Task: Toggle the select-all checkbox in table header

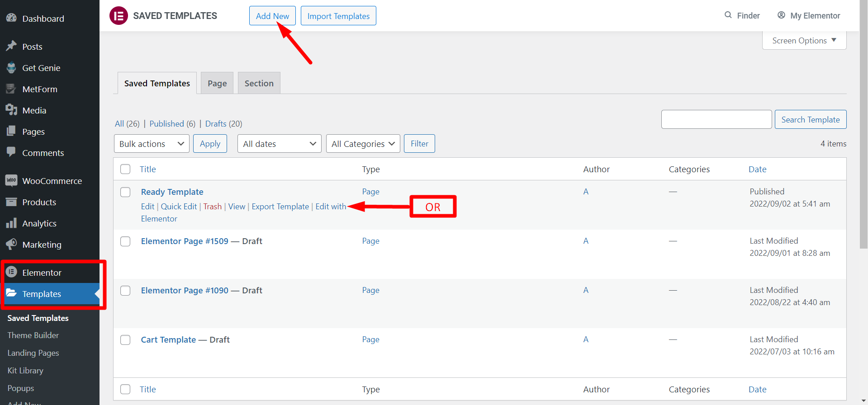Action: click(125, 169)
